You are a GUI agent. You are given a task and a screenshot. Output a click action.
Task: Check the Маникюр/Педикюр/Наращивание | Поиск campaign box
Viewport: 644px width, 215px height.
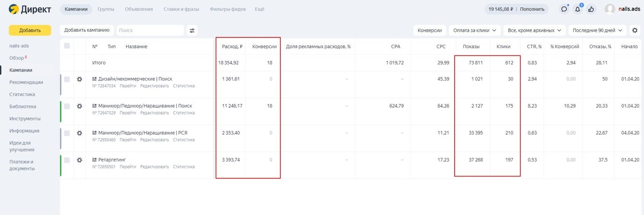67,106
